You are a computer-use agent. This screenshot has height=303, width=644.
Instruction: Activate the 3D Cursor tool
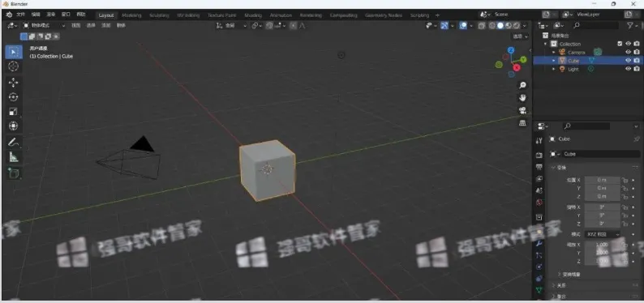(14, 66)
